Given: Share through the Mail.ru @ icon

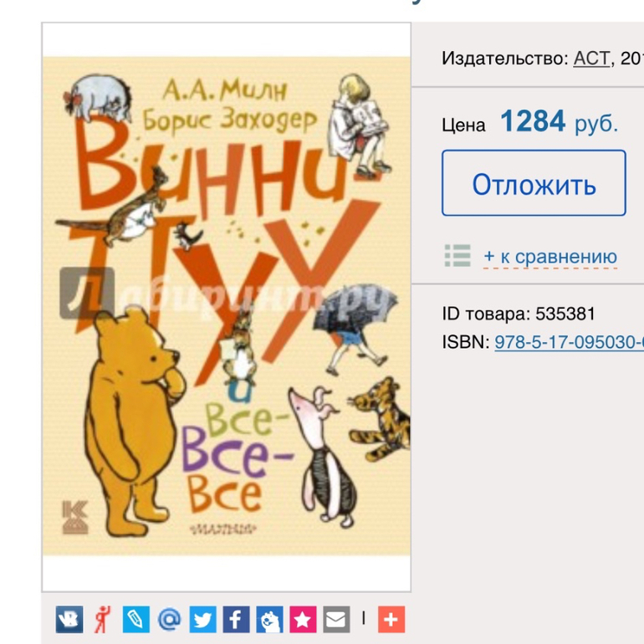Looking at the screenshot, I should pyautogui.click(x=169, y=619).
